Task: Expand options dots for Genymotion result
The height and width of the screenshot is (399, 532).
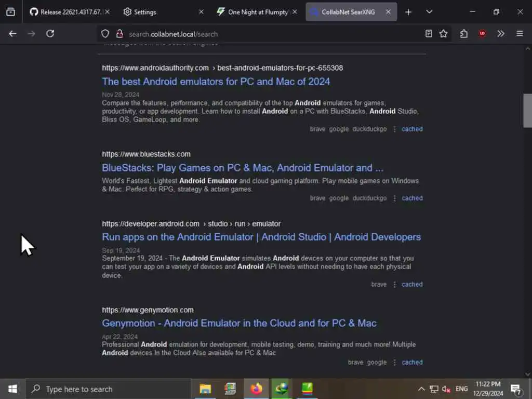Action: (394, 363)
